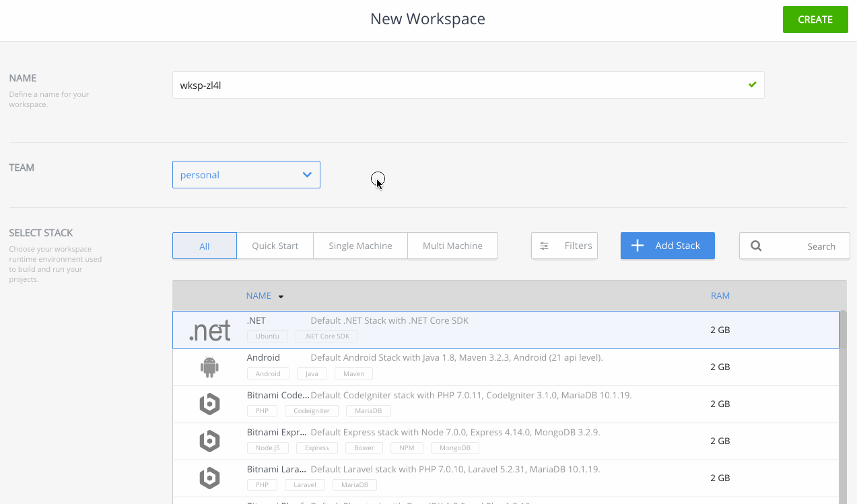Show the All stacks tab
The width and height of the screenshot is (857, 504).
click(x=205, y=246)
